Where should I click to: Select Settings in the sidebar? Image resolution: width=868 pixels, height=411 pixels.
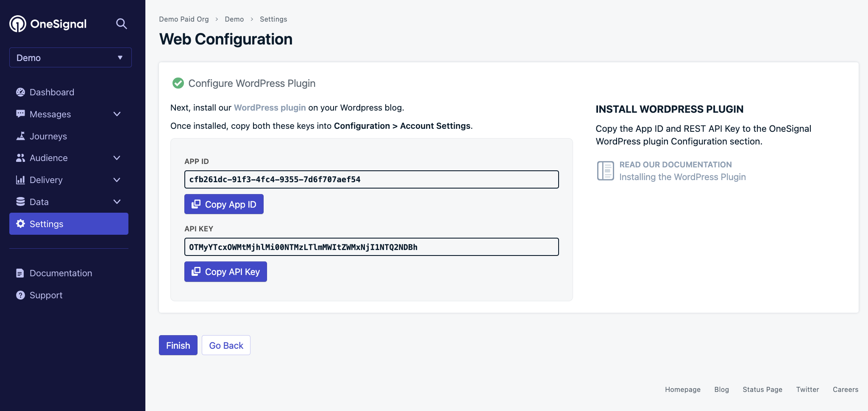tap(69, 224)
